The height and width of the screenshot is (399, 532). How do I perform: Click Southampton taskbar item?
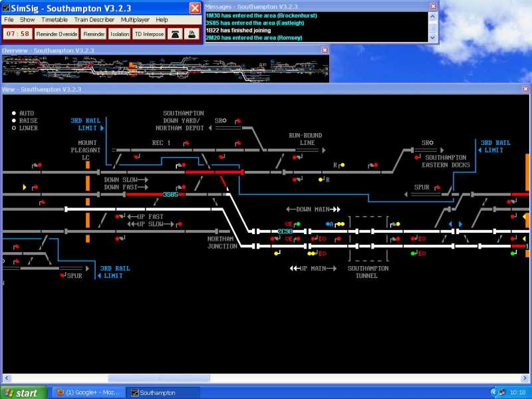point(163,392)
